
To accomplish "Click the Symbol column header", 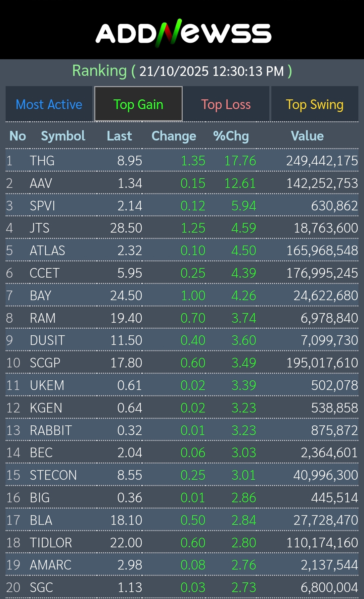I will click(x=63, y=136).
